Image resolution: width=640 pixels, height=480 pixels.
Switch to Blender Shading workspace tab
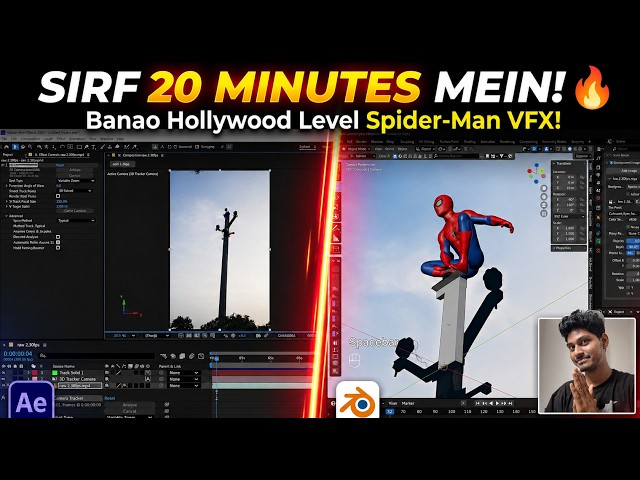469,142
